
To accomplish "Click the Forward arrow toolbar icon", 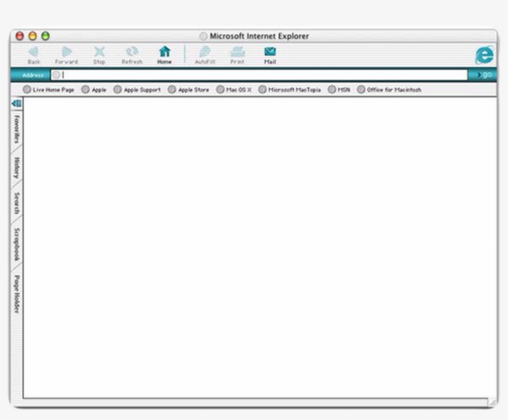I will pyautogui.click(x=66, y=52).
